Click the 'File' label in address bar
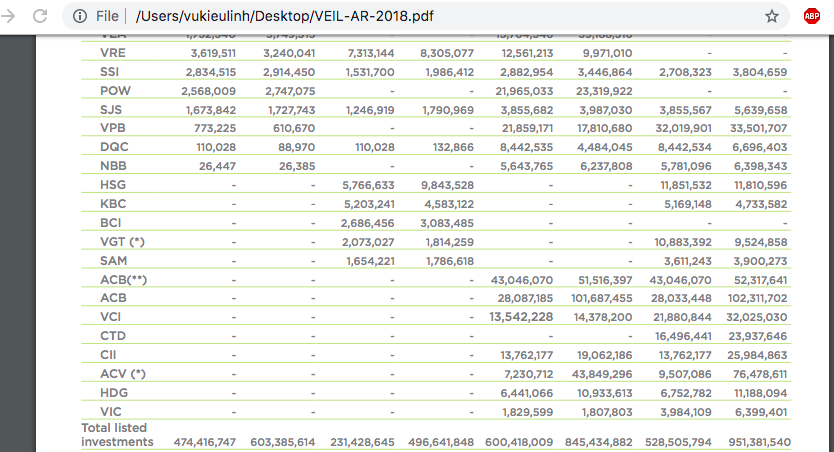Image resolution: width=834 pixels, height=452 pixels. click(x=108, y=16)
